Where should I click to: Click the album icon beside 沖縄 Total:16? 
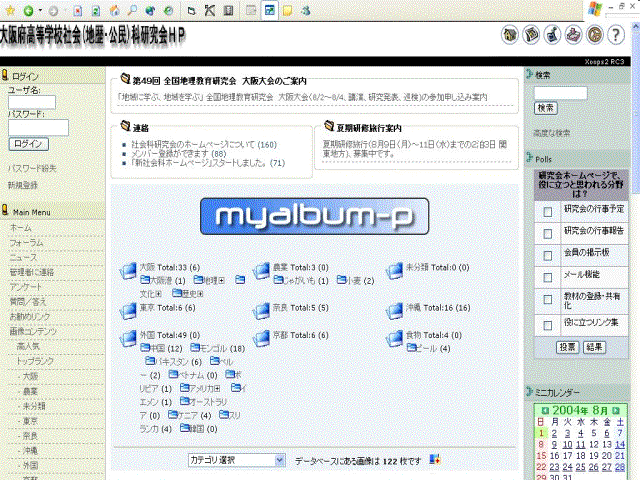[394, 311]
